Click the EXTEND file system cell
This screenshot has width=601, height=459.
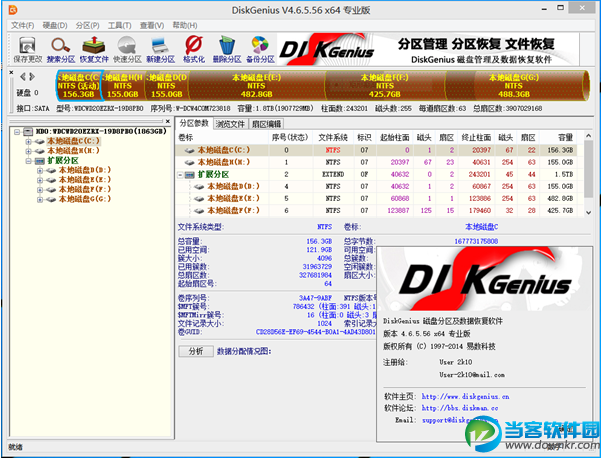pyautogui.click(x=333, y=174)
